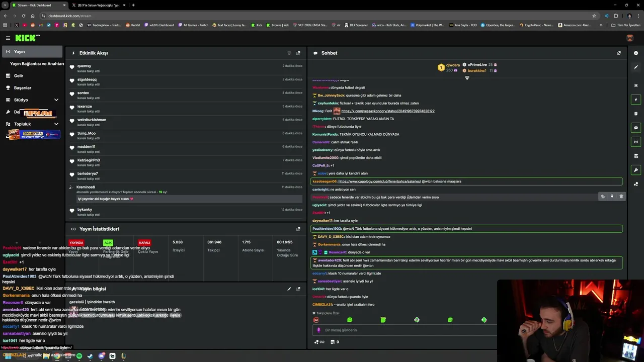
Task: Open the x.com link in Mkoeg's message
Action: click(x=387, y=111)
